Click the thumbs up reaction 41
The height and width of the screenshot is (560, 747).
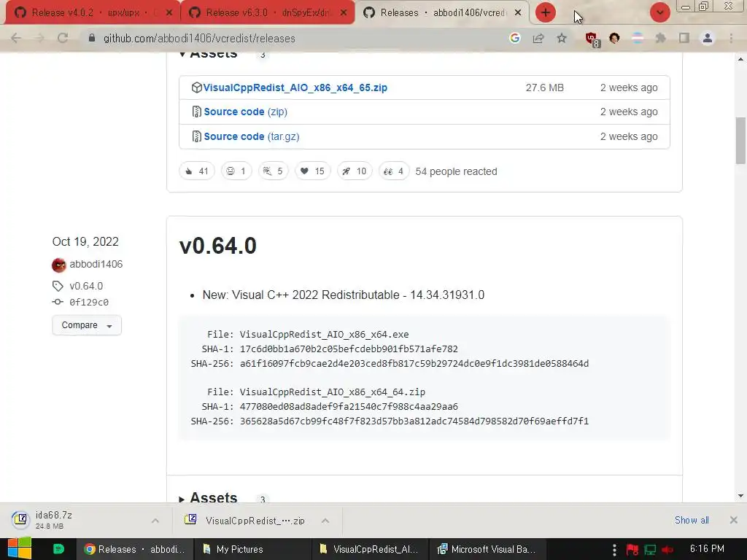[197, 171]
